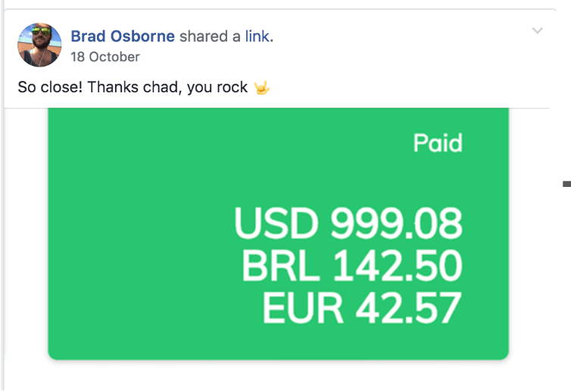Image resolution: width=571 pixels, height=392 pixels.
Task: Click the Brad Osborne name link
Action: (123, 36)
